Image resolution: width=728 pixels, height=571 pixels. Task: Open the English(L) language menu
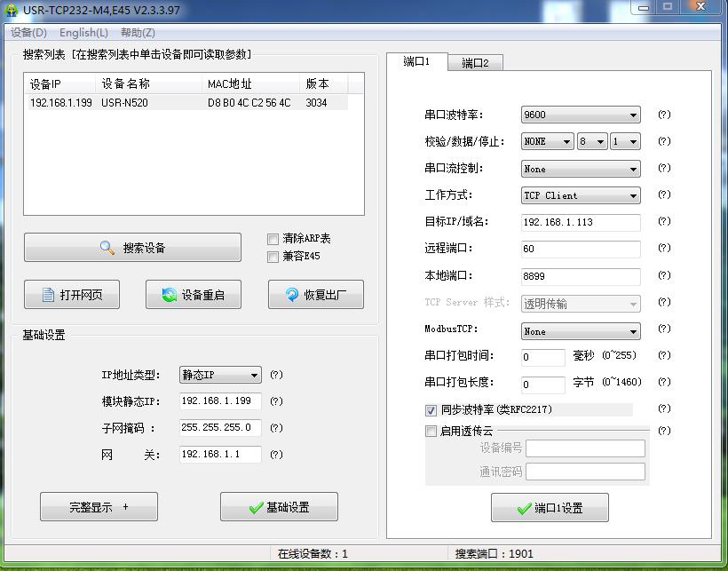(83, 33)
